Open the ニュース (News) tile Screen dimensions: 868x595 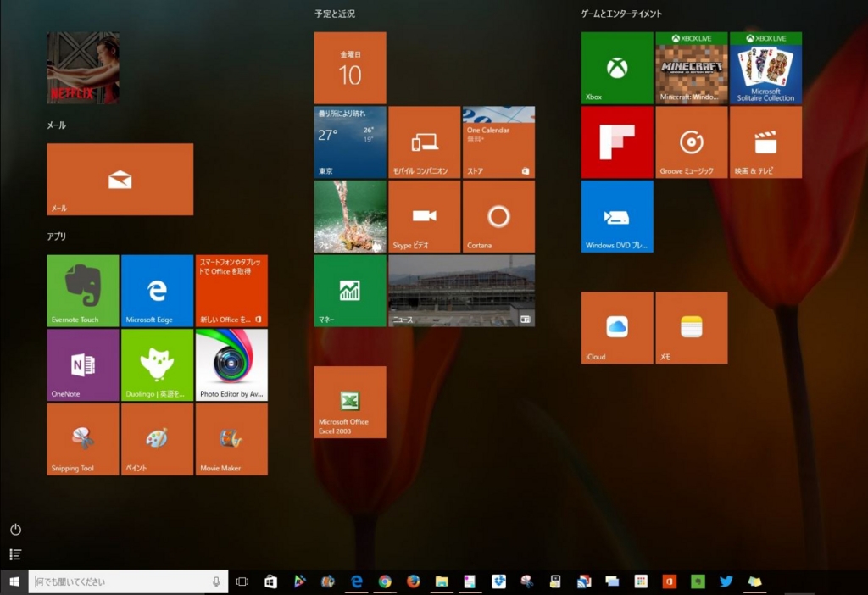click(462, 291)
